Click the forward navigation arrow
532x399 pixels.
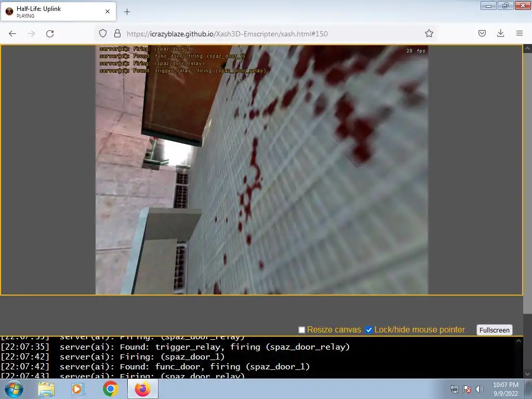(x=31, y=34)
